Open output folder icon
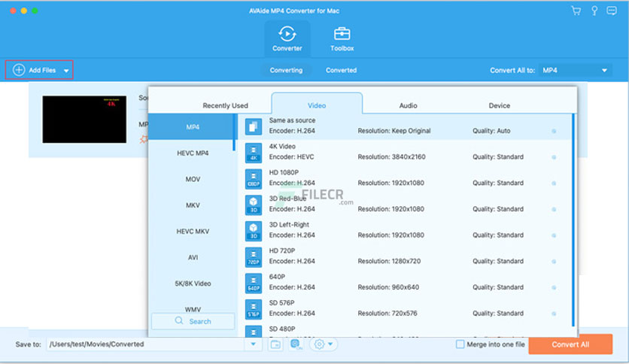The image size is (629, 364). 275,344
